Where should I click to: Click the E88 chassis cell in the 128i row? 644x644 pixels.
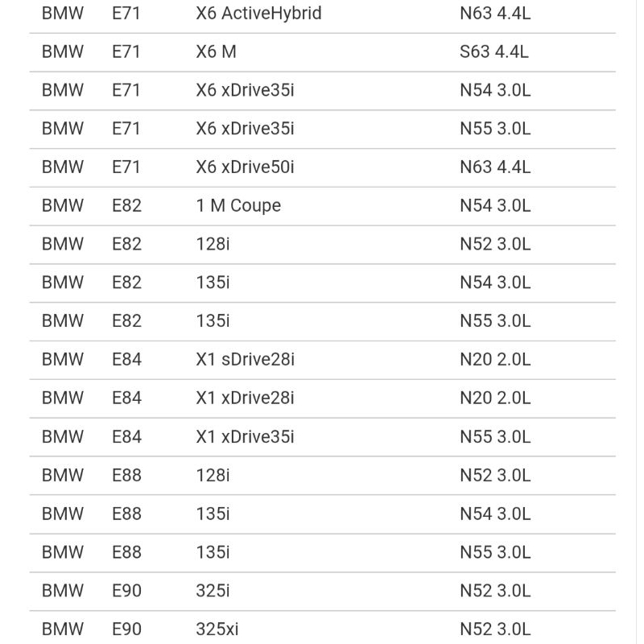click(x=126, y=475)
